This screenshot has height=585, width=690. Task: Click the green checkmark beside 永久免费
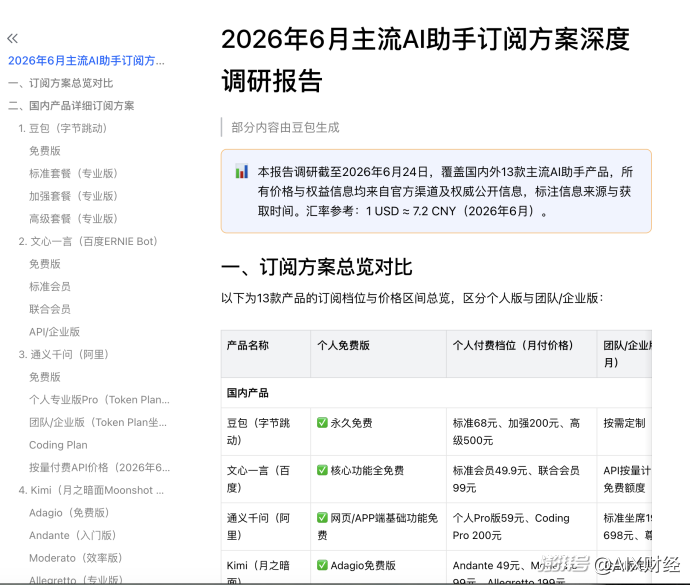[322, 423]
